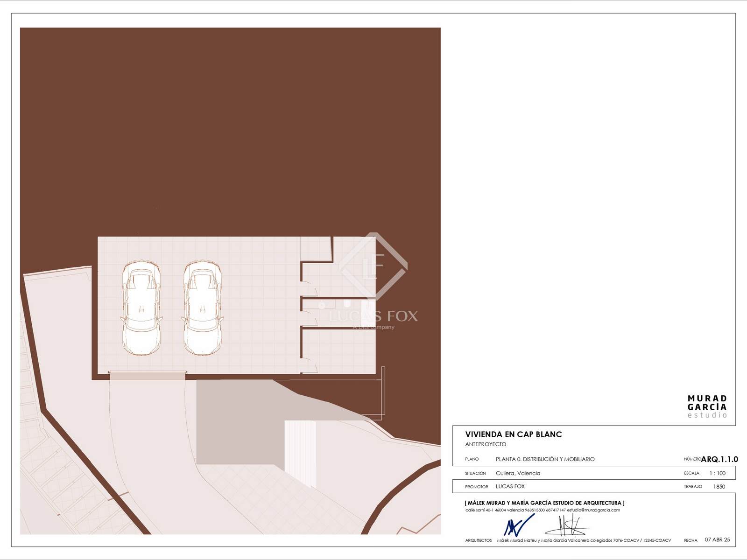Click the plan number 'ARQ.1.1.0'
The height and width of the screenshot is (560, 747).
tap(719, 459)
